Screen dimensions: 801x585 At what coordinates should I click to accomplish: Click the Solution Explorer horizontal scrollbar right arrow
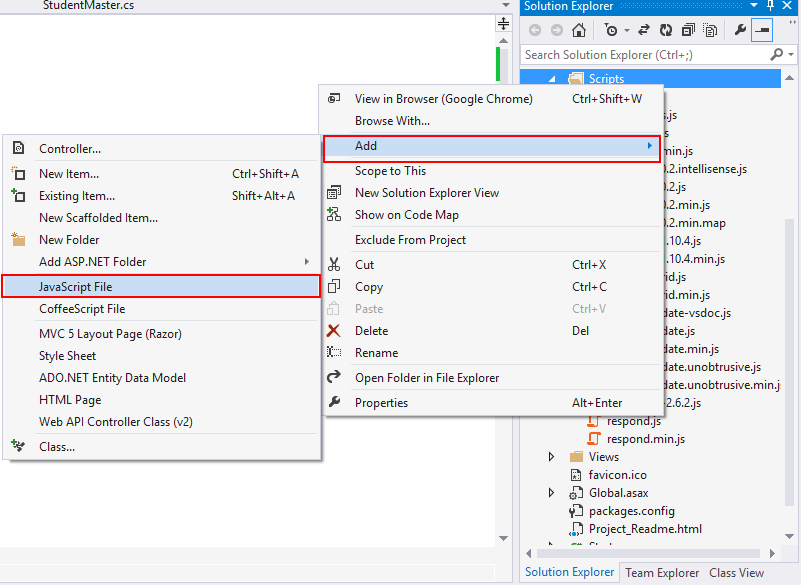click(x=772, y=553)
